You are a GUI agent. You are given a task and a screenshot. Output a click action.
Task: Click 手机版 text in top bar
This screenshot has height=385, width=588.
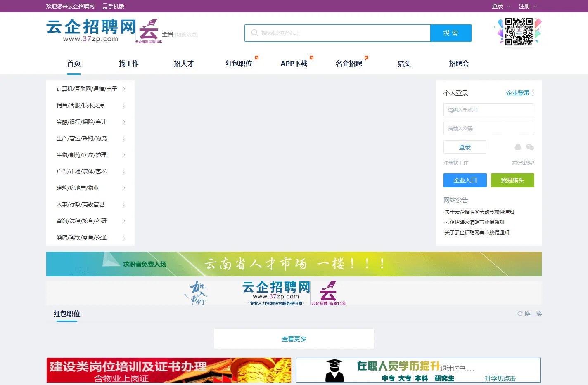[116, 6]
